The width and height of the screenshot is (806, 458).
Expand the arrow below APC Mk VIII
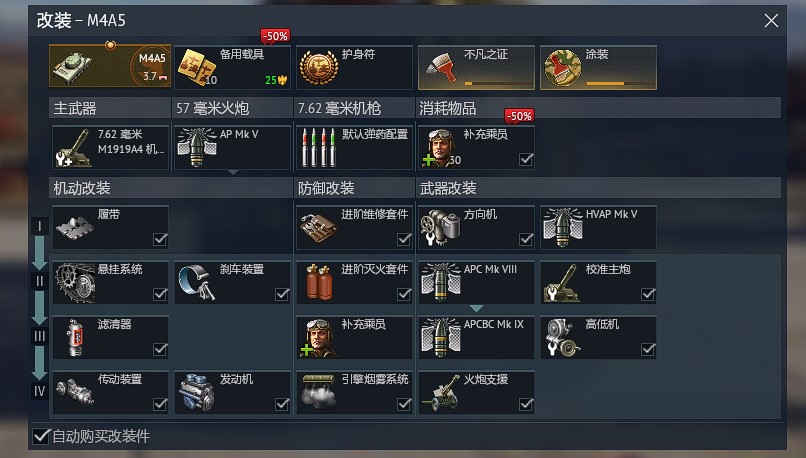[477, 308]
